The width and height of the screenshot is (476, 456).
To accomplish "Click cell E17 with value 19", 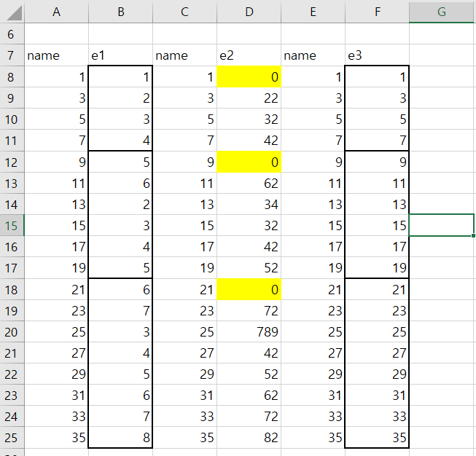I will coord(313,268).
